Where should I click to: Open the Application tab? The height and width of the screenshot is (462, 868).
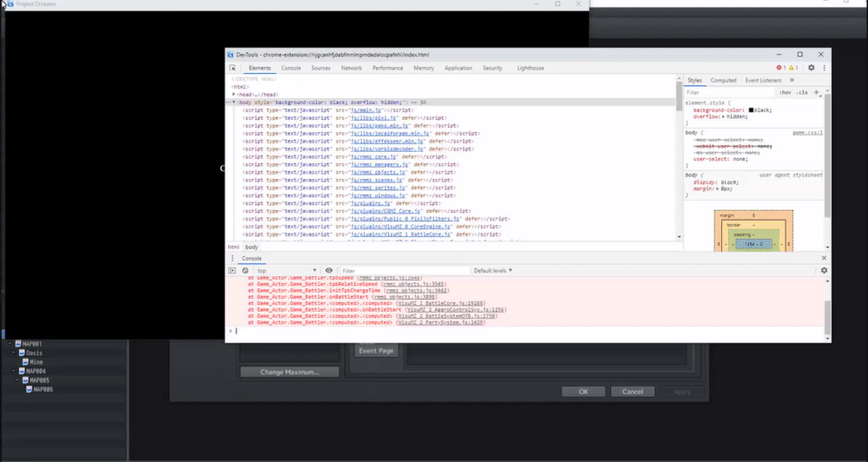(458, 68)
